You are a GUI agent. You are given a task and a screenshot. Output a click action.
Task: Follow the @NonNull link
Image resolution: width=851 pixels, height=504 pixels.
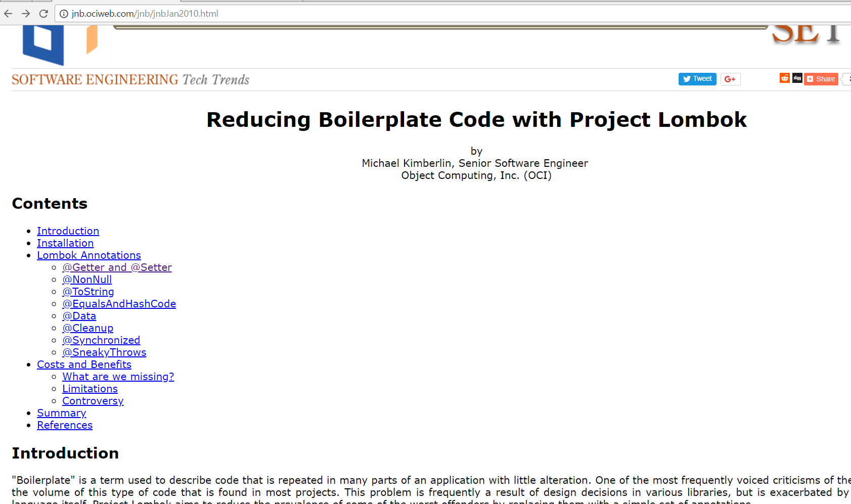[x=87, y=280]
